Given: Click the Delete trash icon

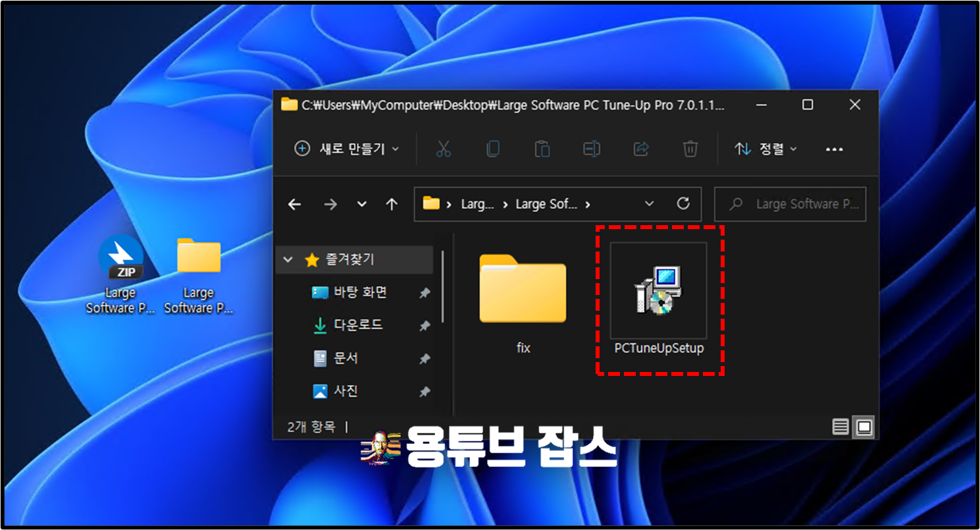Looking at the screenshot, I should pos(690,149).
